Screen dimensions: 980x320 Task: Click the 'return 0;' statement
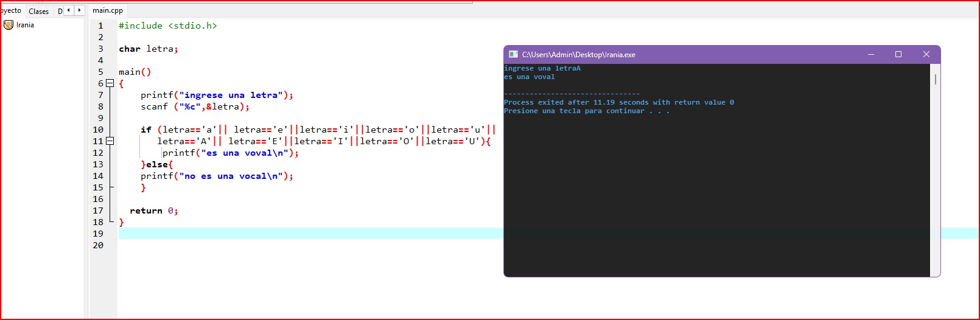[153, 210]
